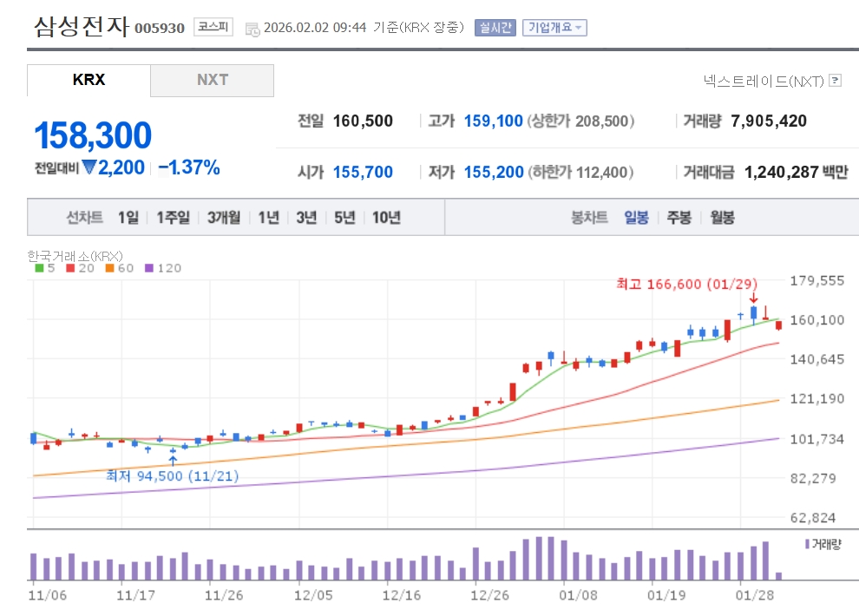
Task: Select the 주봉 weekly candle chart
Action: 679,218
